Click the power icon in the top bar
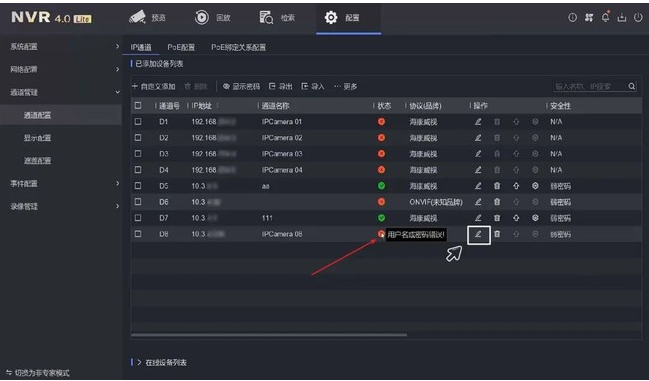Screen dimensions: 649x381 click(638, 17)
